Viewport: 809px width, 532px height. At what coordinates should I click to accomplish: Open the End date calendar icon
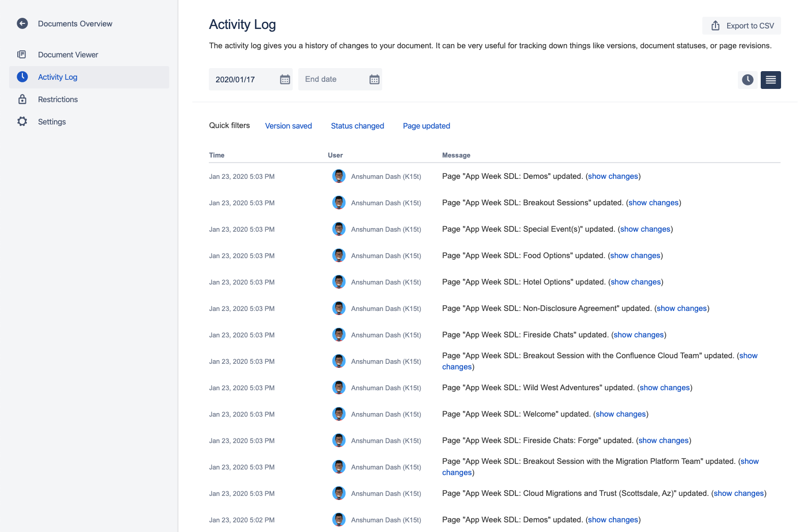[375, 79]
